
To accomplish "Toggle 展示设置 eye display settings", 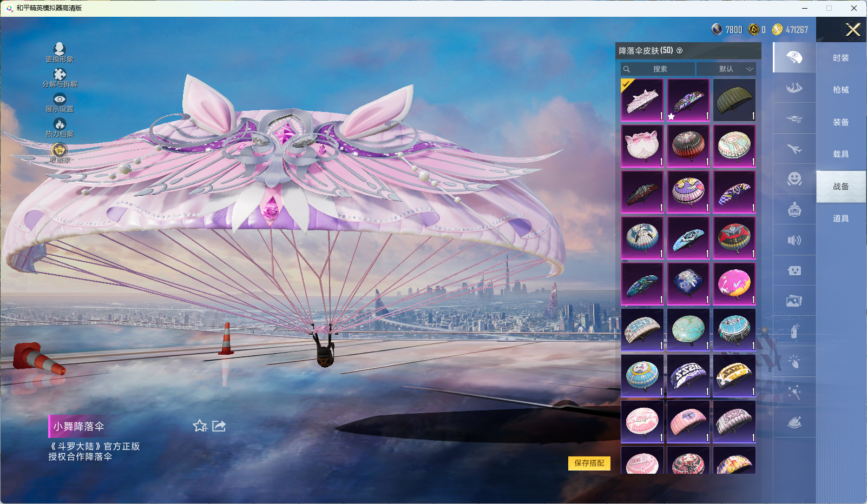I will coord(60,100).
